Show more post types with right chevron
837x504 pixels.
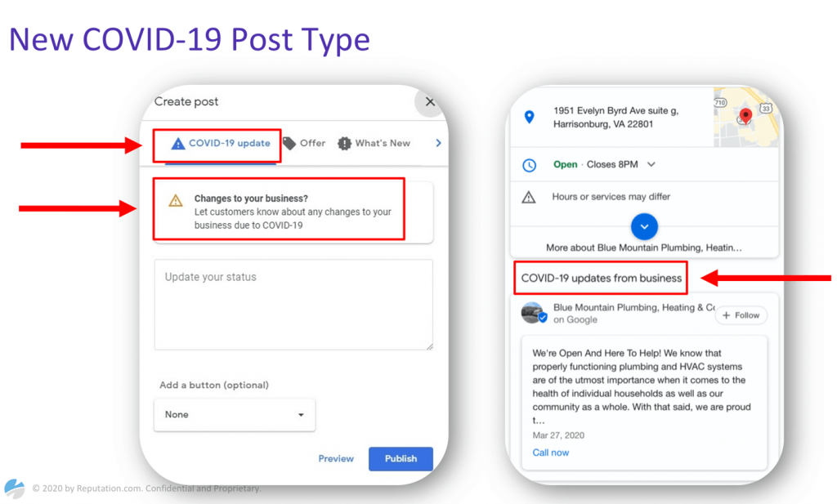pyautogui.click(x=438, y=143)
